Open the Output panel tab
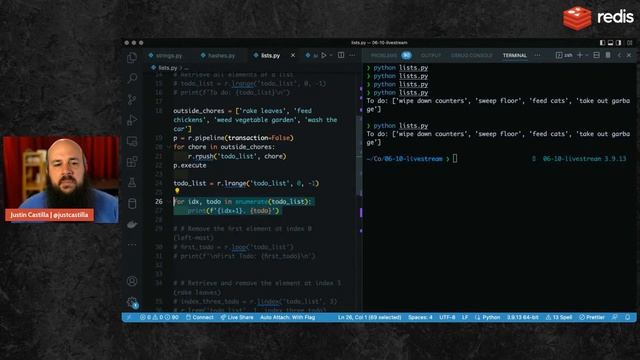Image resolution: width=640 pixels, height=360 pixels. point(431,55)
